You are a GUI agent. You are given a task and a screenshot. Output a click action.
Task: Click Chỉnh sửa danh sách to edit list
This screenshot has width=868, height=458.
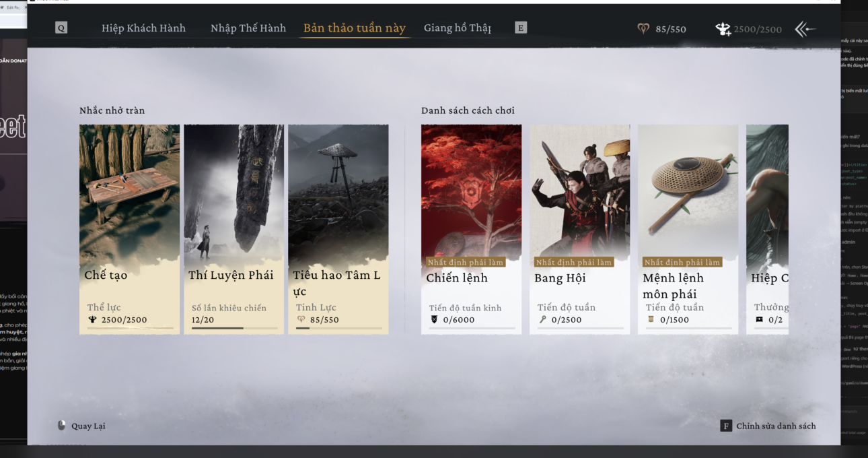(776, 426)
